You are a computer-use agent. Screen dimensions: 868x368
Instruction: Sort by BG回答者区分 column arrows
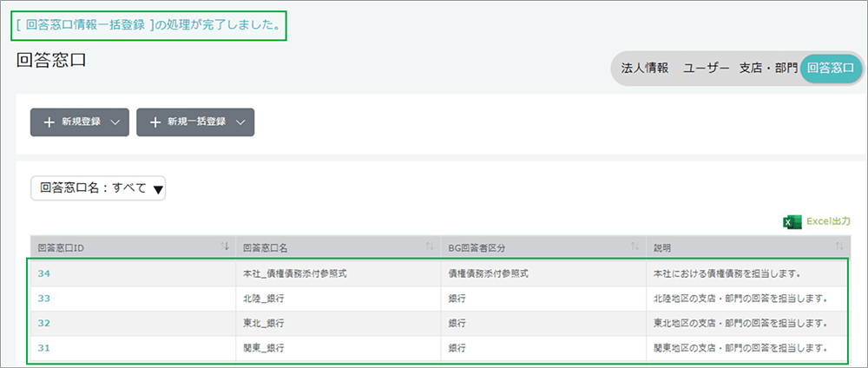pyautogui.click(x=635, y=247)
